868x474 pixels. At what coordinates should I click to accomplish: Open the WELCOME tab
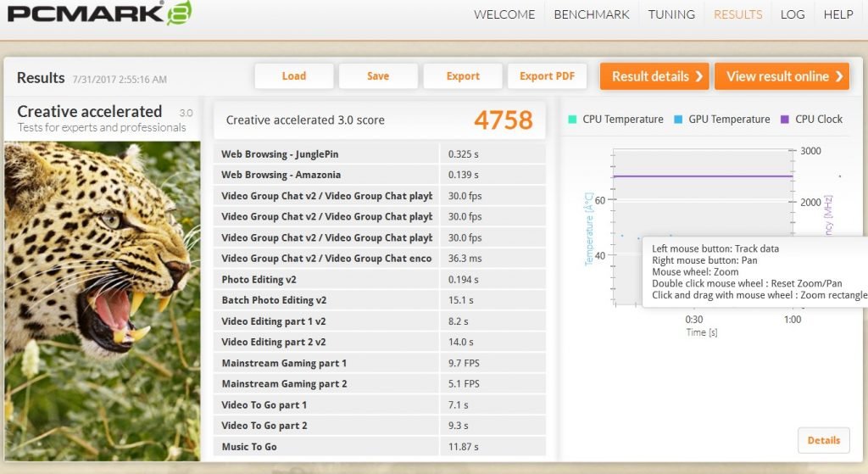coord(504,14)
